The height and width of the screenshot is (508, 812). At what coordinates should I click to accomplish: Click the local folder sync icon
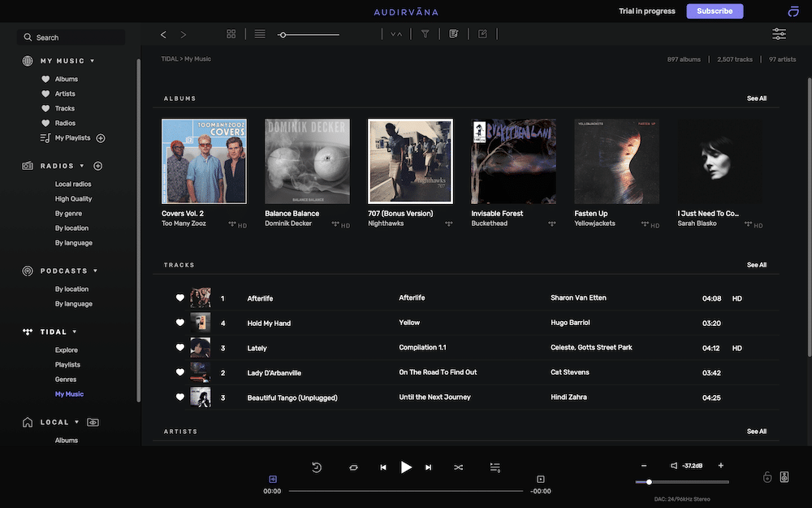93,422
